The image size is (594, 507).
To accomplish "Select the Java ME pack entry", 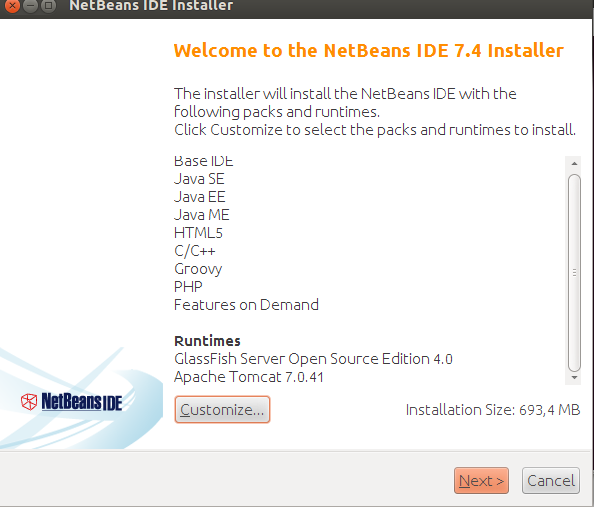I will click(x=202, y=215).
